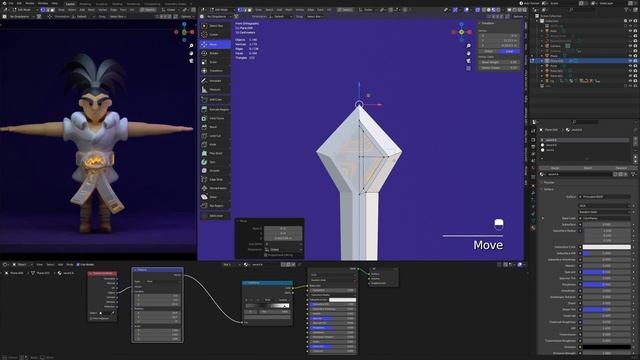Select the Spin tool
640x360 pixels.
tap(215, 162)
